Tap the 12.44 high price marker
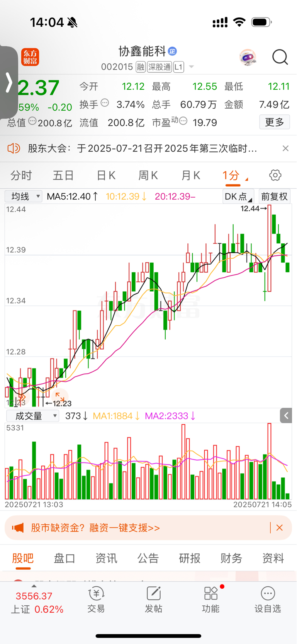297x644 pixels. coord(253,208)
